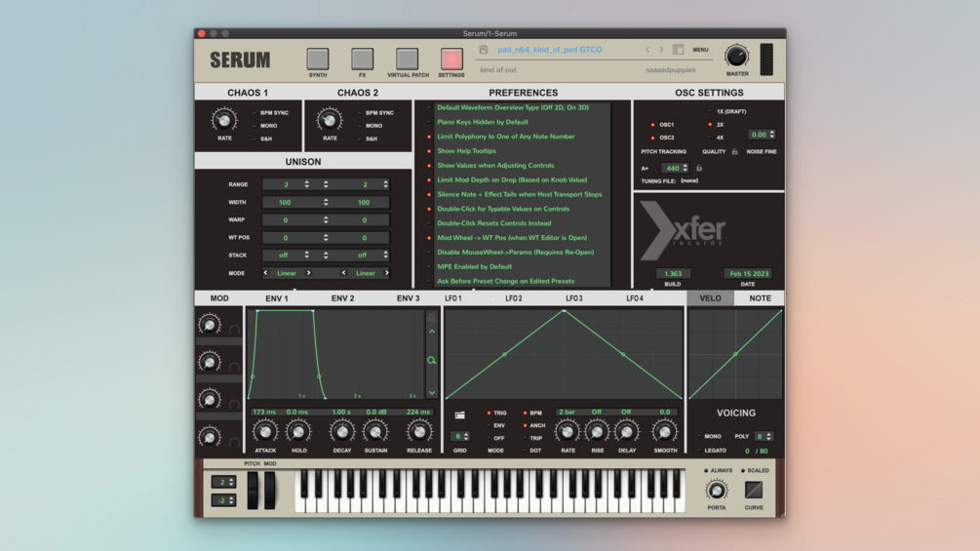The height and width of the screenshot is (551, 980).
Task: Click the RELEASE knob
Action: click(x=418, y=432)
